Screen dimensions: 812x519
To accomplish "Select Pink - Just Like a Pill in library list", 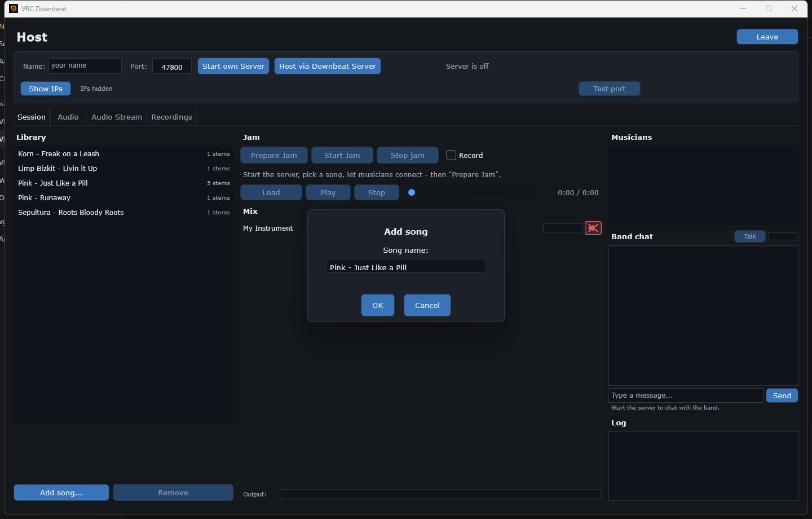I will (123, 183).
